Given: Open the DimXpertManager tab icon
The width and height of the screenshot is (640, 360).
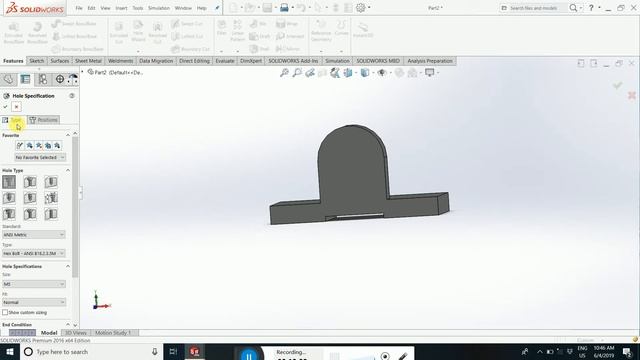Looking at the screenshot, I should tap(60, 79).
